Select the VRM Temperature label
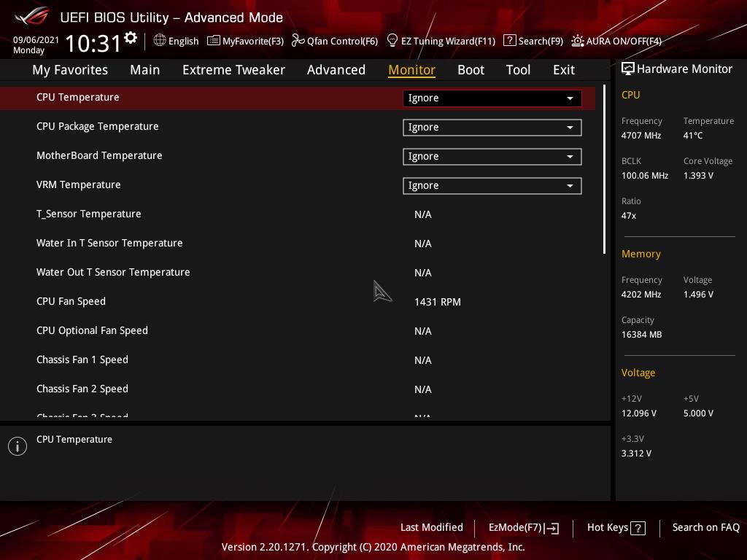The image size is (747, 560). (x=78, y=184)
